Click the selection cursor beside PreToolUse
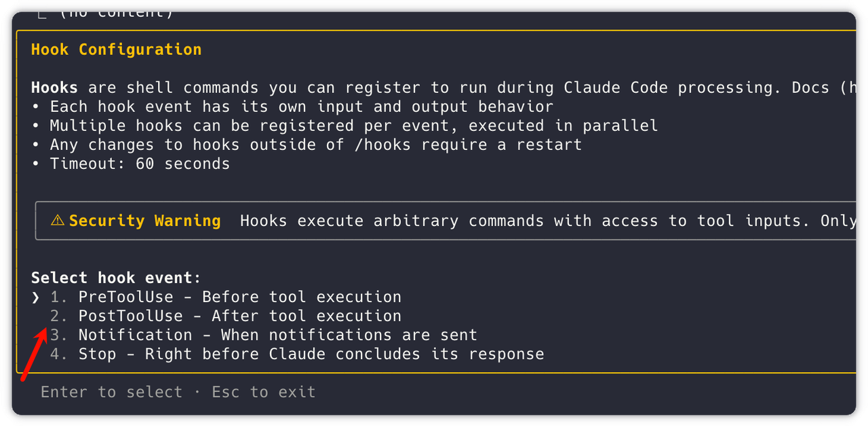Screen dimensions: 868x427 click(36, 297)
